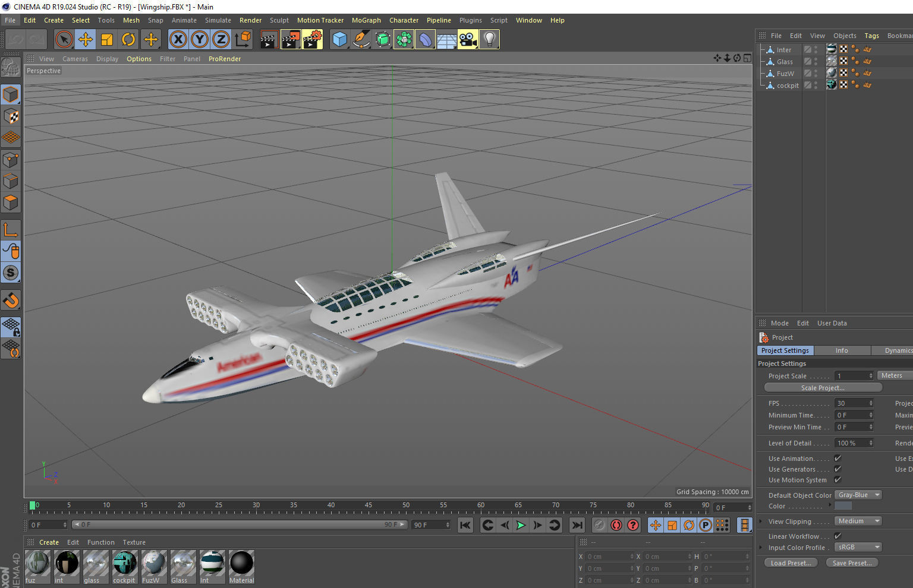
Task: Add a Camera object
Action: [468, 40]
